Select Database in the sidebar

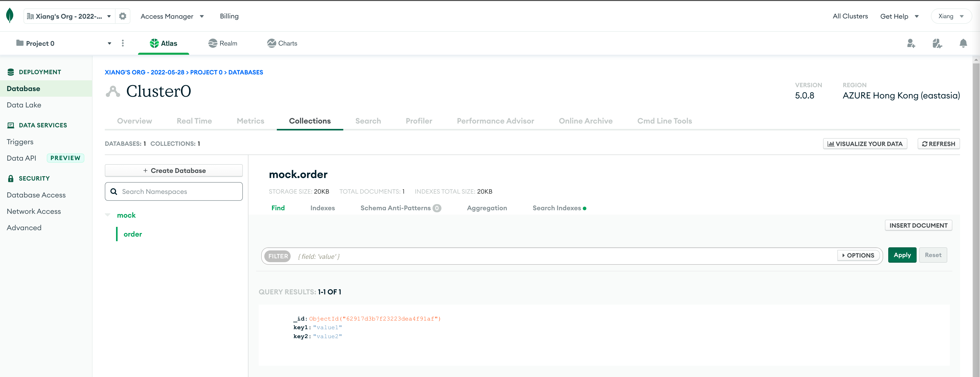click(46, 89)
